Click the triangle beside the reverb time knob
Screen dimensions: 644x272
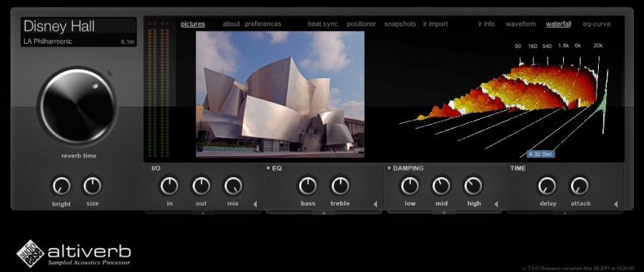pos(110,73)
